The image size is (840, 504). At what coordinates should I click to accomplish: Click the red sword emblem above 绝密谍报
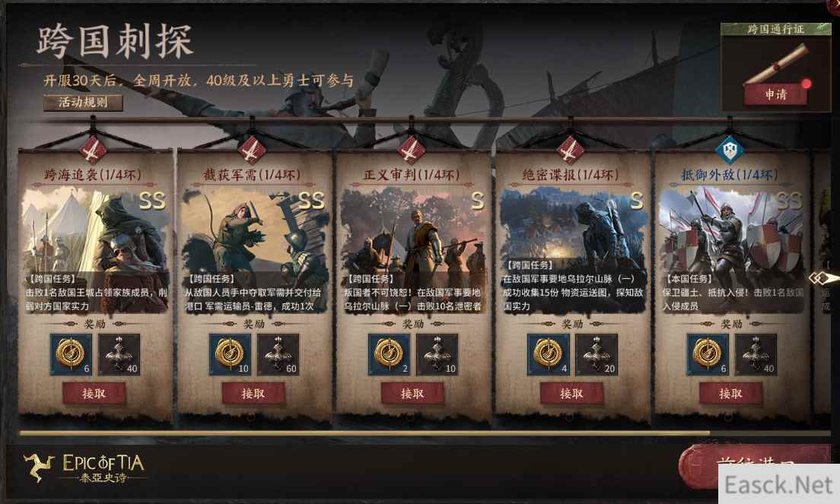[571, 150]
